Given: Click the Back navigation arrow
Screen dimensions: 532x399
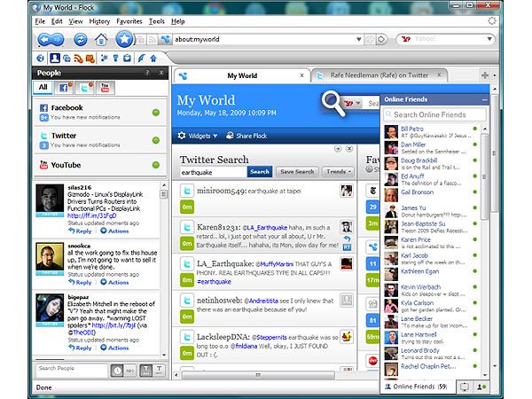Looking at the screenshot, I should tap(44, 40).
